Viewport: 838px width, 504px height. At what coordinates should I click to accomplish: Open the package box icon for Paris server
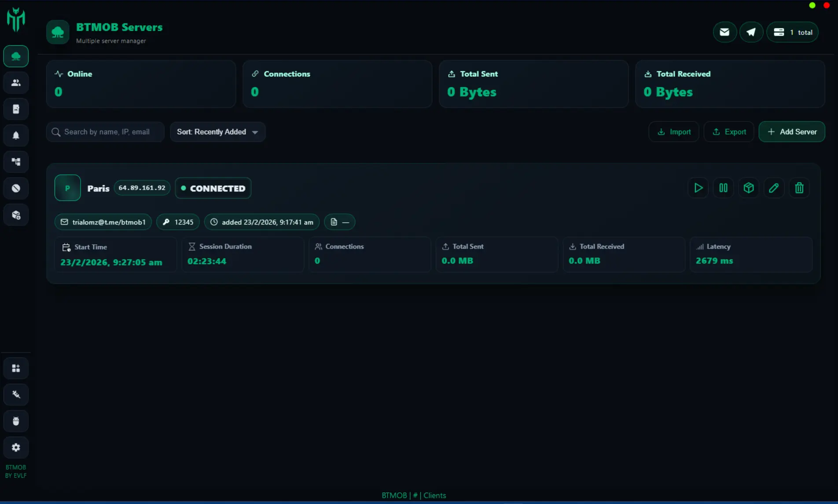click(x=748, y=188)
